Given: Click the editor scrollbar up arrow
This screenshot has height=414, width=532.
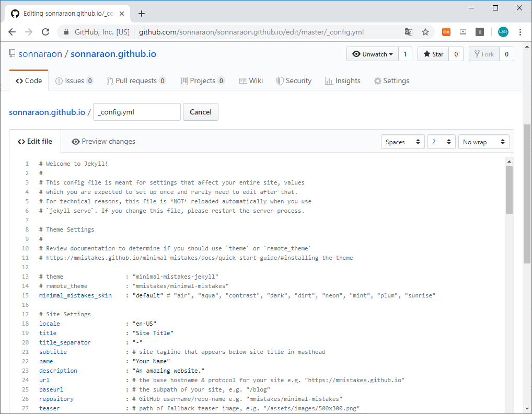Looking at the screenshot, I should 509,162.
